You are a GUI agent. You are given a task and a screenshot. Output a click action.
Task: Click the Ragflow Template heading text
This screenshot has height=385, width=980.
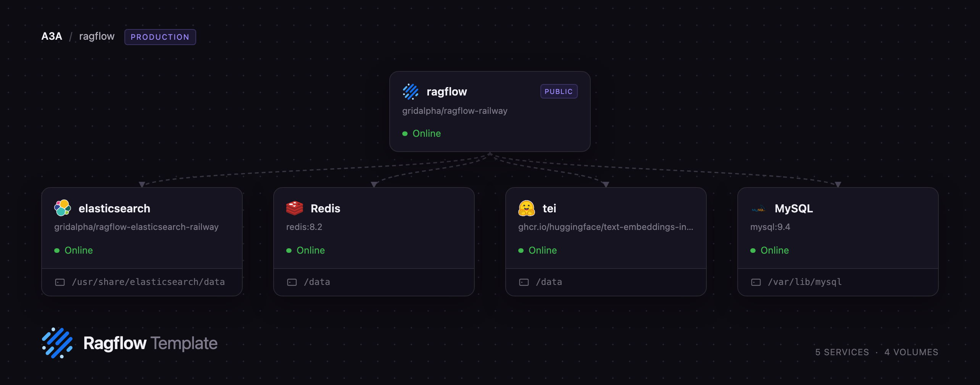click(150, 343)
